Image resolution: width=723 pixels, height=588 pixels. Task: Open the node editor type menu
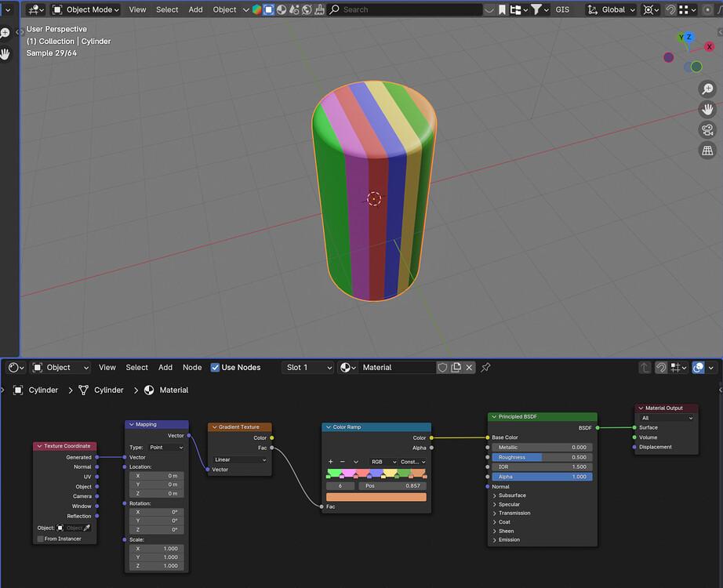coord(16,368)
